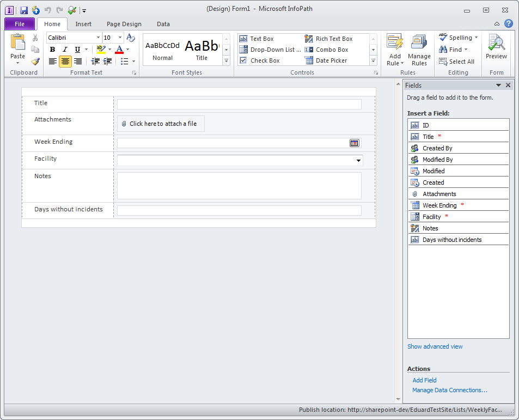This screenshot has height=420, width=519.
Task: Expand the Font Styles gallery
Action: pyautogui.click(x=227, y=60)
